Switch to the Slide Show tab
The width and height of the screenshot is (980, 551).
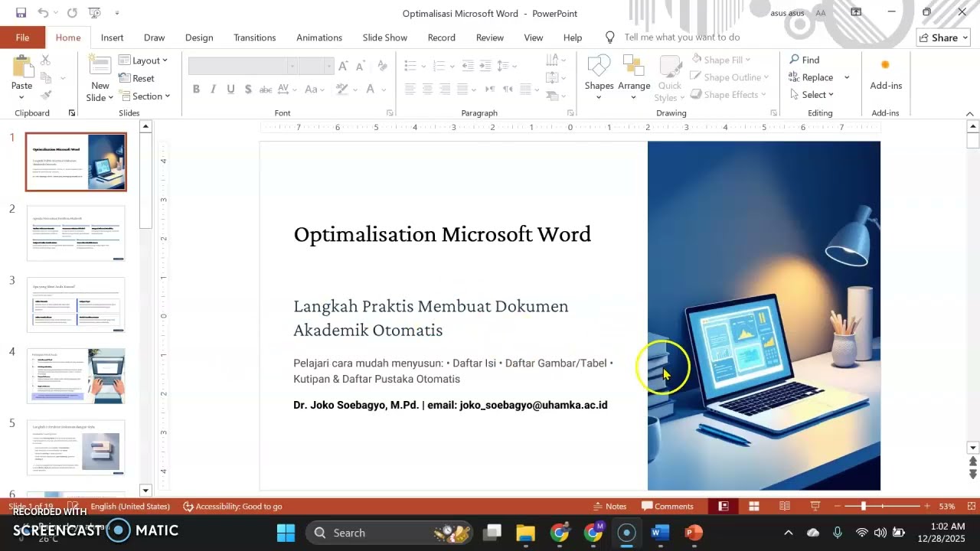point(385,37)
